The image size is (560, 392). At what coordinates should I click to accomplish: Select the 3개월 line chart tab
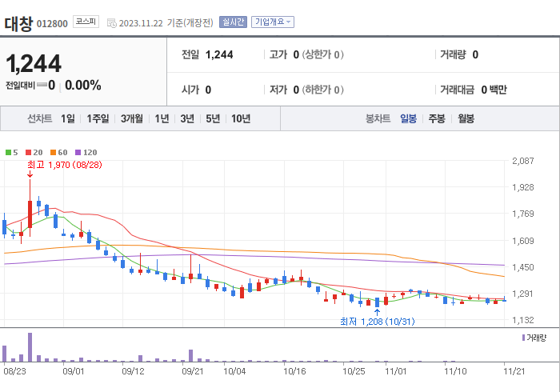(x=132, y=118)
